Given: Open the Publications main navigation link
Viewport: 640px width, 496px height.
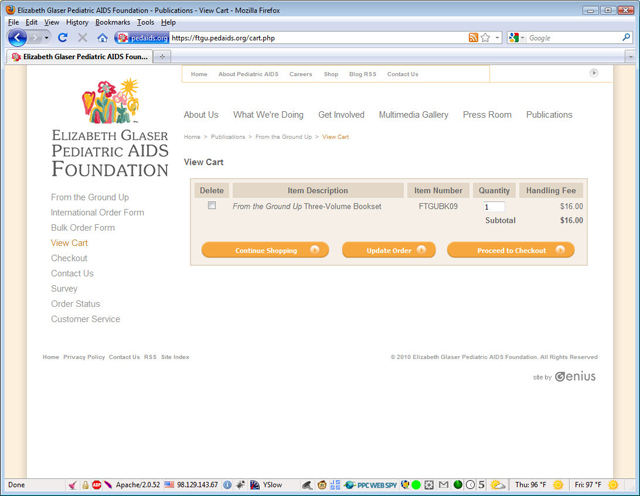Looking at the screenshot, I should pos(549,115).
